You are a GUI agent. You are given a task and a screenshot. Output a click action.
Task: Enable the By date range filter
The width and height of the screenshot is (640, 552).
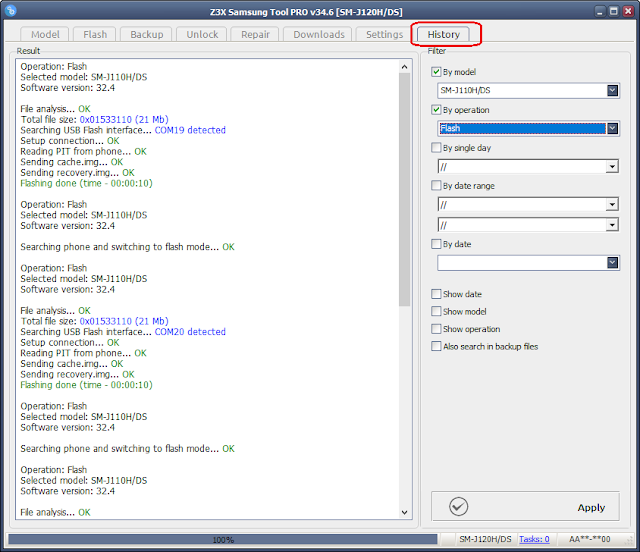[x=436, y=186]
